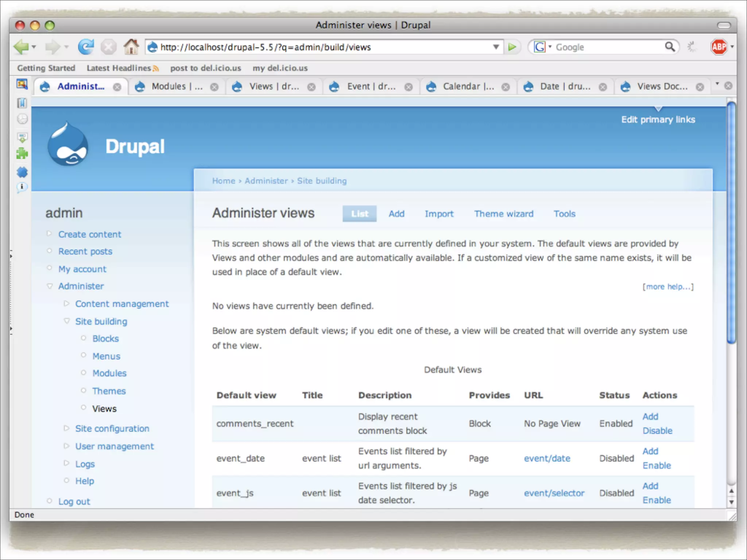Open the Back button history dropdown arrow

click(34, 47)
